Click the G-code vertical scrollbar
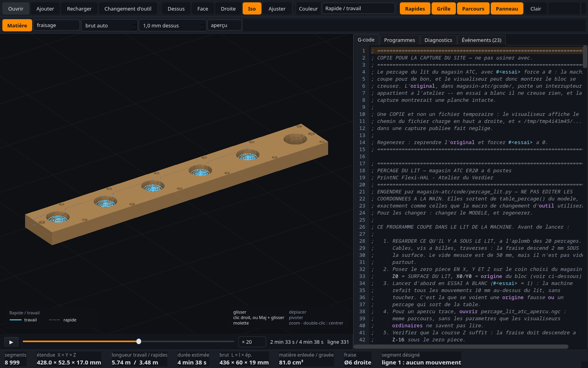 click(585, 57)
